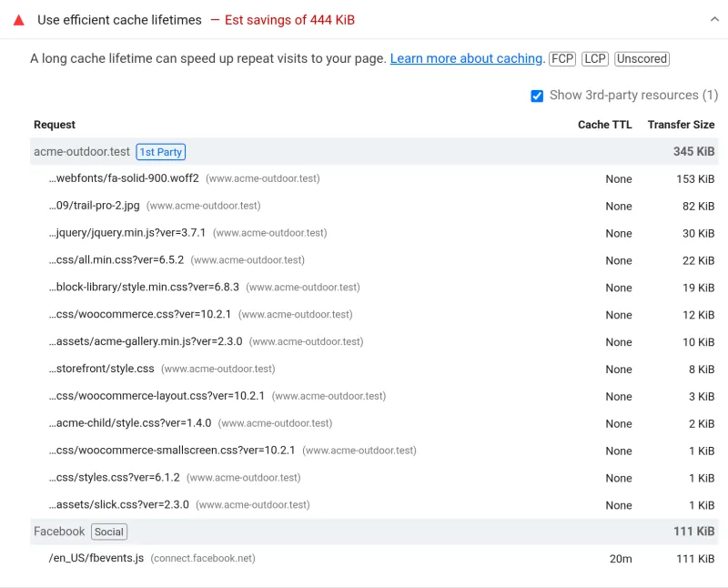This screenshot has width=728, height=588.
Task: Open woocommerce-smallscreen.css request link
Action: tap(172, 450)
